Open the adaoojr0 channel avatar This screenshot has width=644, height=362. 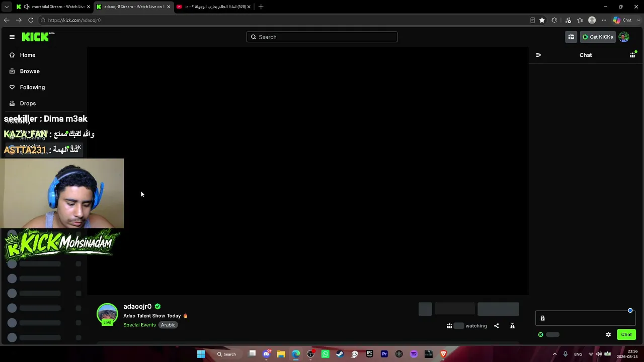pos(107,314)
